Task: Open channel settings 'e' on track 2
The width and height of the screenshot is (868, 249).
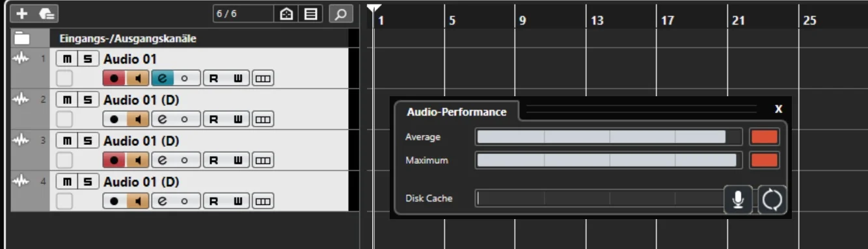Action: (x=162, y=120)
